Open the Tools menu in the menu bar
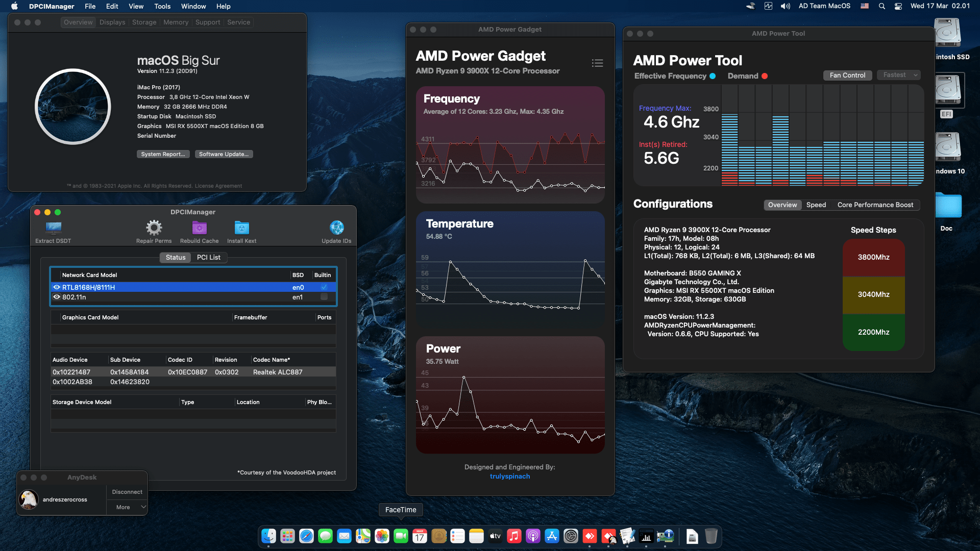This screenshot has height=551, width=980. coord(162,6)
